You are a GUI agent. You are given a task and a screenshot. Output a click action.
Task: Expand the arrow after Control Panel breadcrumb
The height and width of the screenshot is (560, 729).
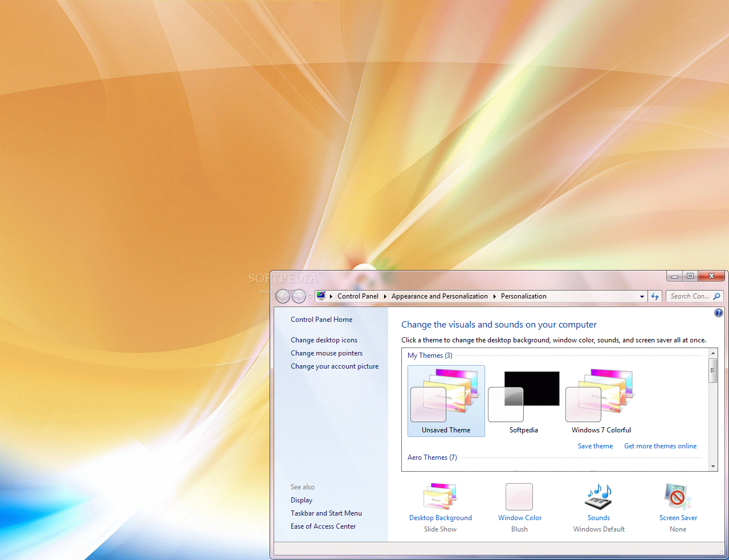[x=385, y=296]
